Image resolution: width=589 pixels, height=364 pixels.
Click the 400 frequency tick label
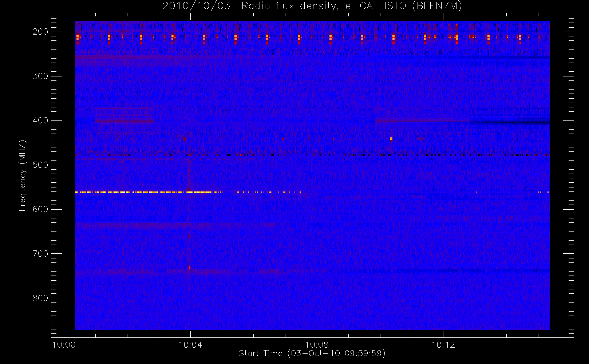coord(40,120)
